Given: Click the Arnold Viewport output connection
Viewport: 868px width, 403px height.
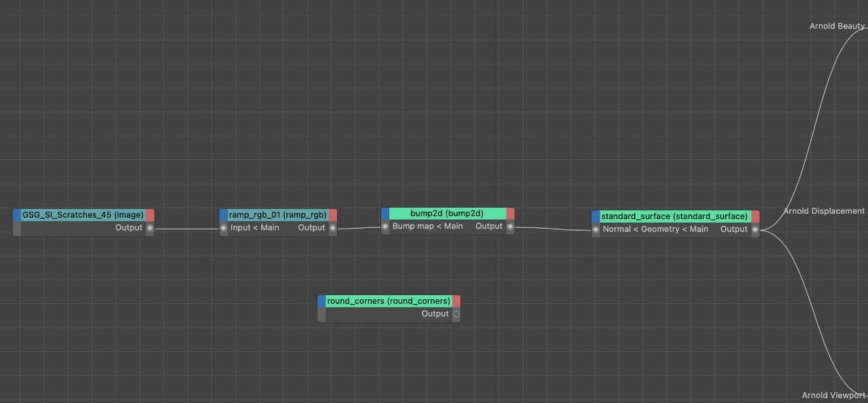Looking at the screenshot, I should [835, 395].
